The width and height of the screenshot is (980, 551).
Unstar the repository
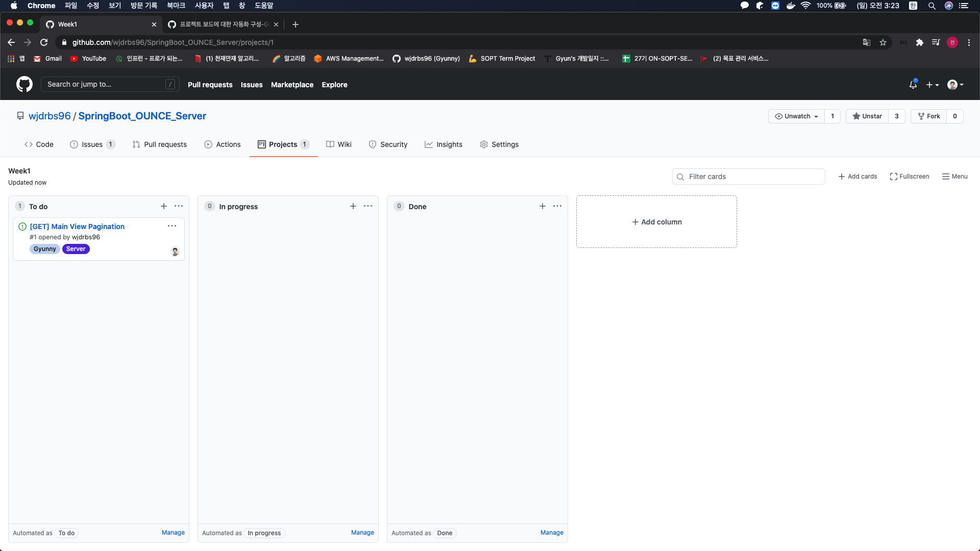pos(867,116)
